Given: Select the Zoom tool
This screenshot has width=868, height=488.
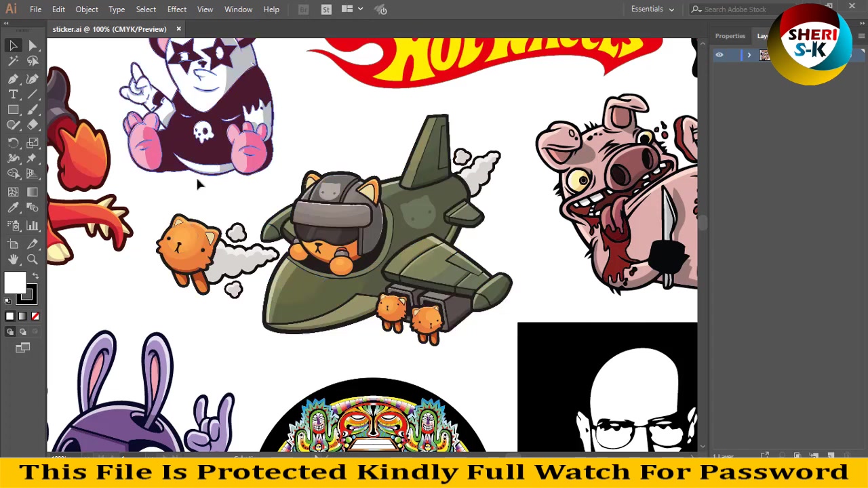Looking at the screenshot, I should coord(33,259).
